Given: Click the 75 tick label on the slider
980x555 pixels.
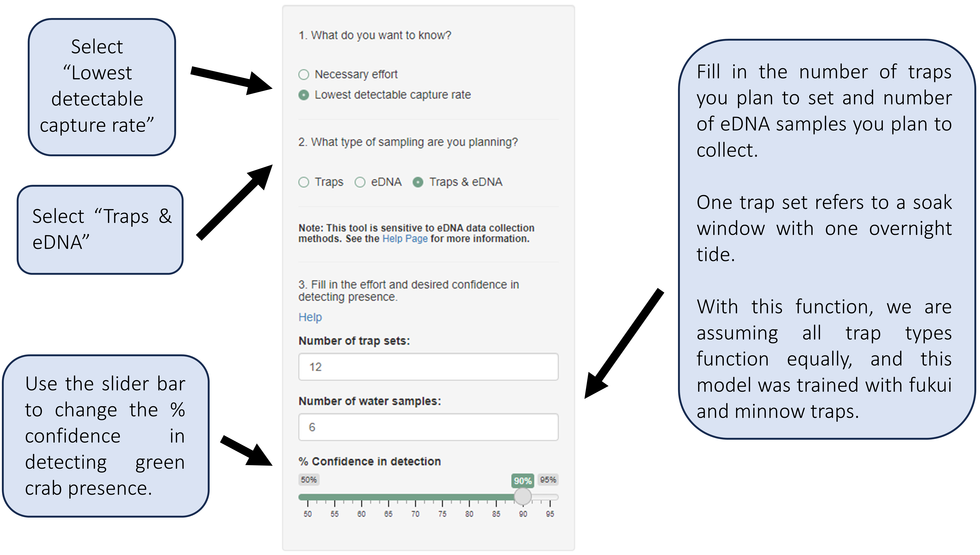Looking at the screenshot, I should click(442, 514).
